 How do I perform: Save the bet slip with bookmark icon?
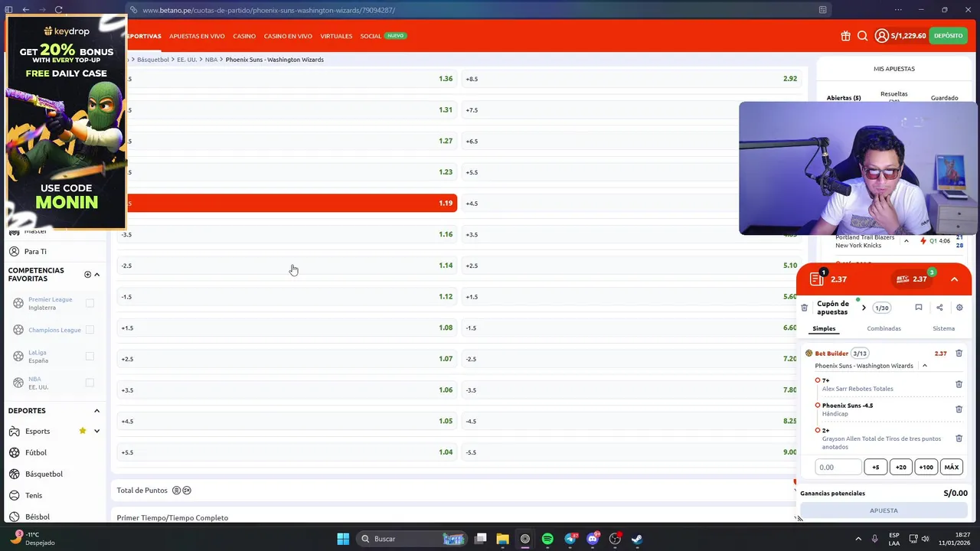(x=918, y=308)
